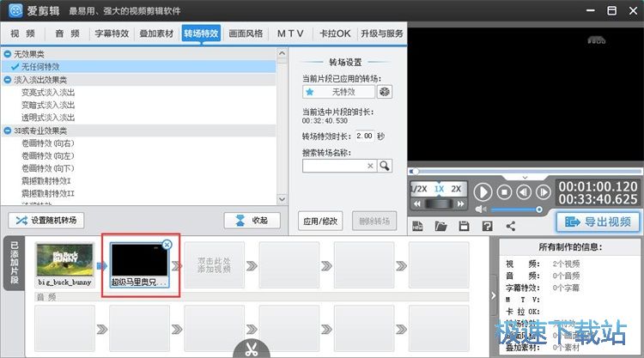Stop the video preview
The width and height of the screenshot is (644, 358).
504,191
